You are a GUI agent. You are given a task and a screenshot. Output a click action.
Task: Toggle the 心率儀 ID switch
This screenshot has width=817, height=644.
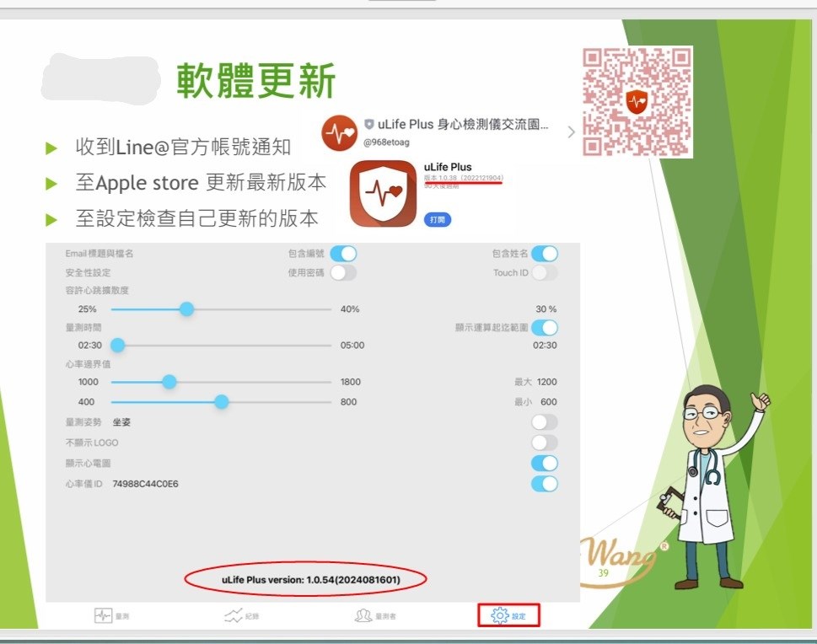pos(545,484)
